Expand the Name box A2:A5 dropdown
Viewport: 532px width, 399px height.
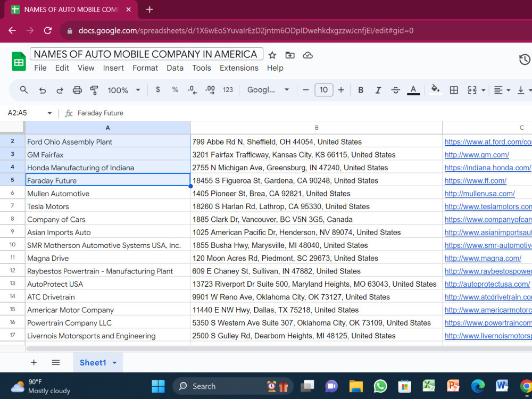point(49,113)
